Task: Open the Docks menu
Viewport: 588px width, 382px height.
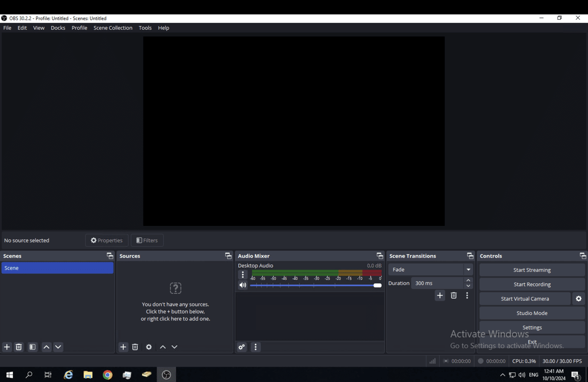Action: point(58,28)
